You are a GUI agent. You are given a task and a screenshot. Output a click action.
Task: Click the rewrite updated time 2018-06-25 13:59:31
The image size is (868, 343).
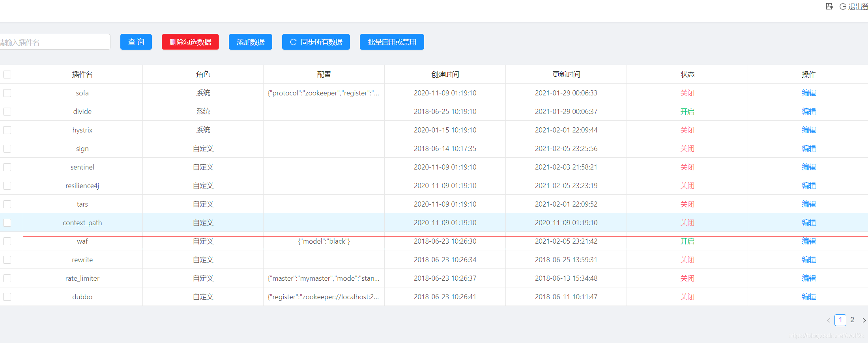pos(566,260)
